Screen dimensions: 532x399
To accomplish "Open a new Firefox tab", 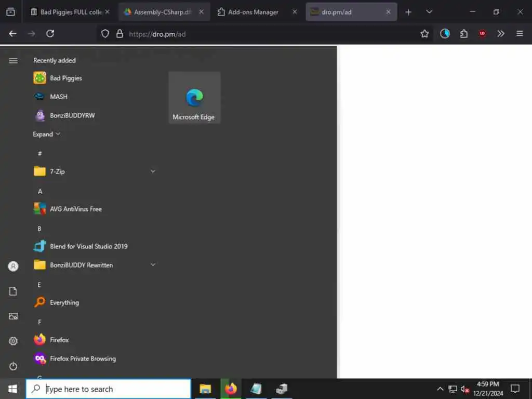I will pyautogui.click(x=408, y=12).
